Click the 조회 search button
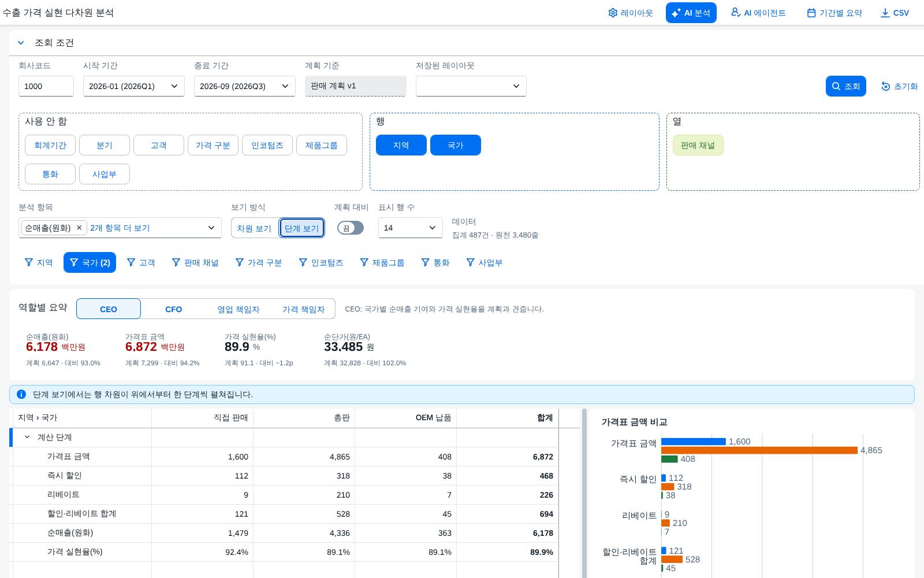 point(845,86)
